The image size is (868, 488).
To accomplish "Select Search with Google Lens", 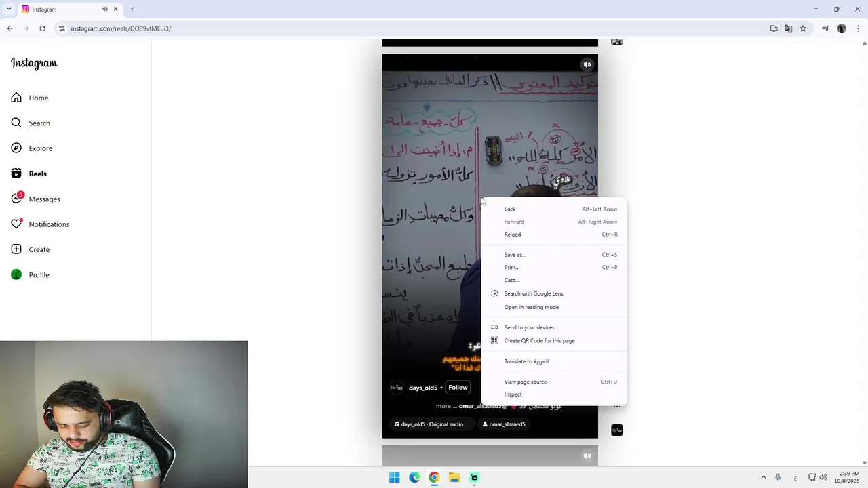I will [554, 293].
